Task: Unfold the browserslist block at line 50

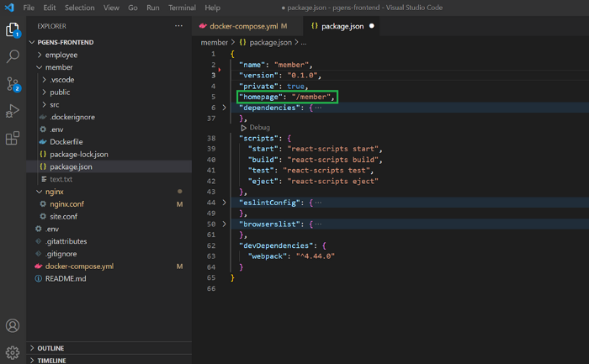Action: [225, 224]
